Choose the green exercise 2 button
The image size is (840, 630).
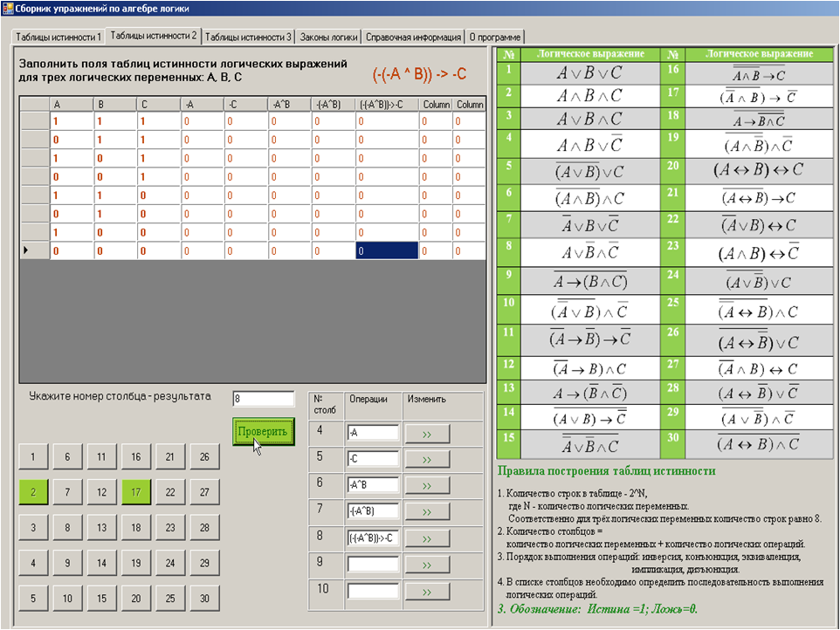[33, 492]
